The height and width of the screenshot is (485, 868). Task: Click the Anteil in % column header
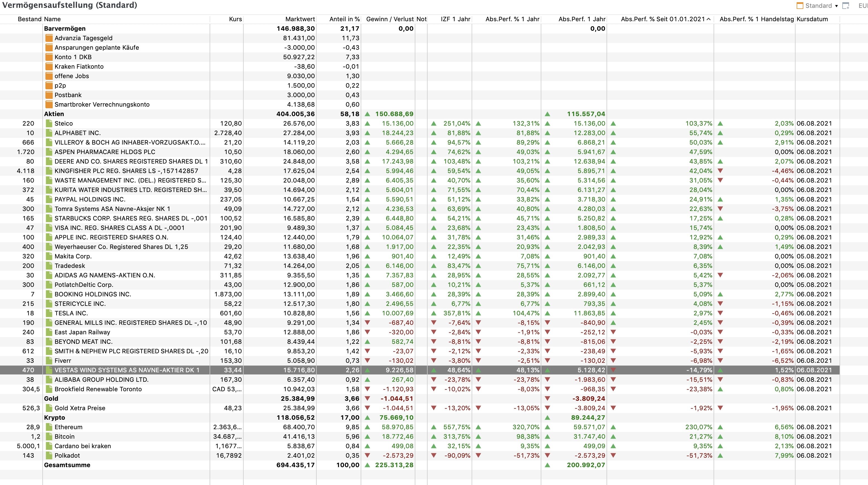pos(344,19)
